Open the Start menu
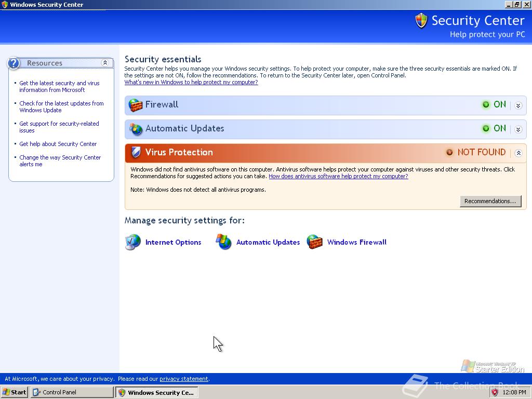The image size is (532, 399). tap(14, 392)
